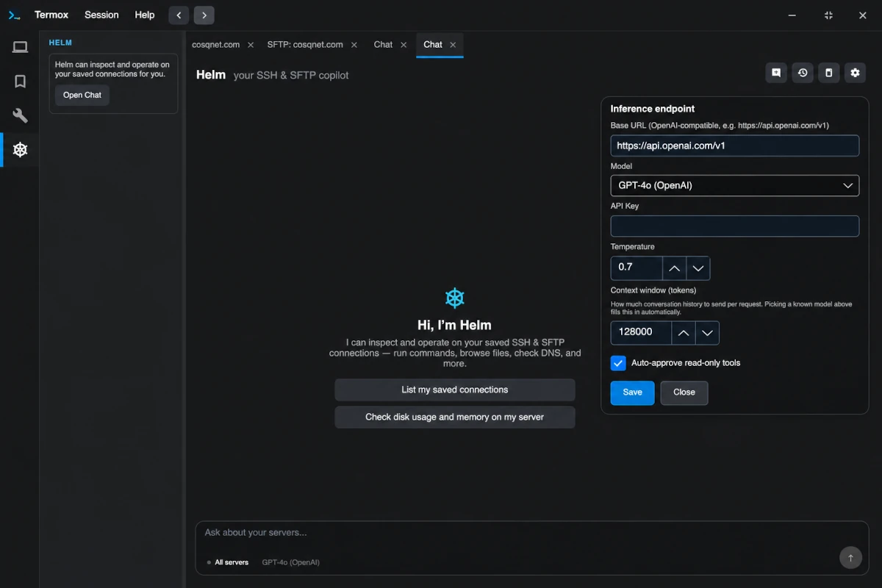Open the Help menu
The image size is (882, 588).
click(x=145, y=15)
